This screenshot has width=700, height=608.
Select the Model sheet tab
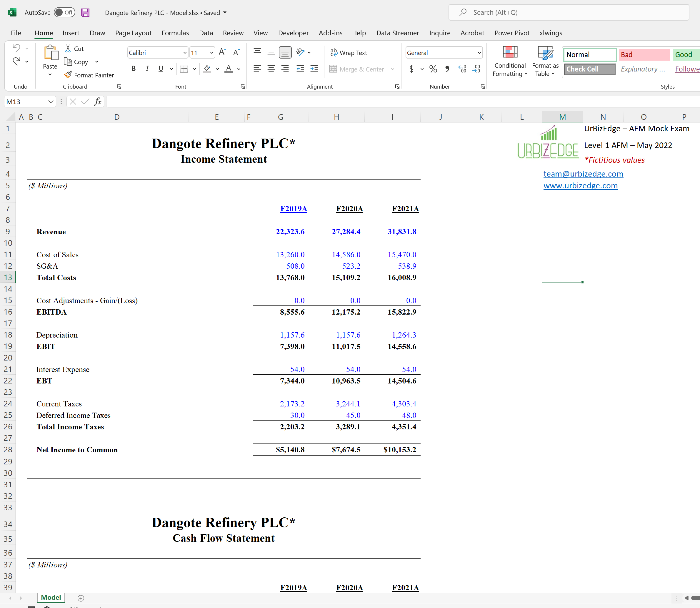[51, 597]
